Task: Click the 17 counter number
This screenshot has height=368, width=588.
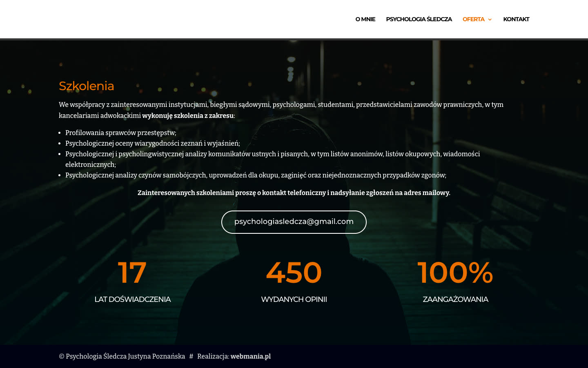Action: coord(132,273)
